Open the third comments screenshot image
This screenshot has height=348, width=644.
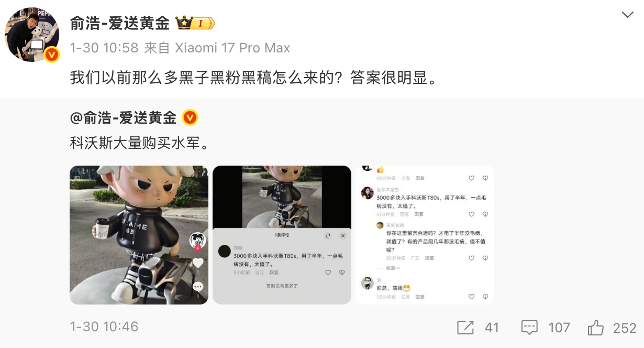425,235
